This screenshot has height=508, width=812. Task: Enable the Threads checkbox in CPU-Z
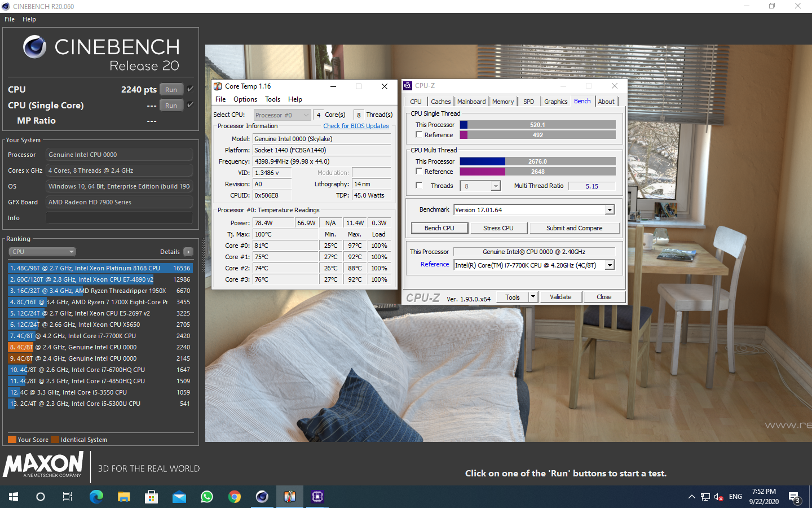[419, 186]
